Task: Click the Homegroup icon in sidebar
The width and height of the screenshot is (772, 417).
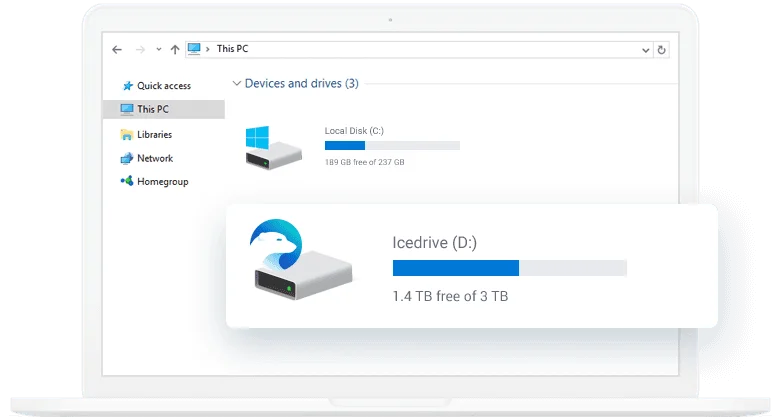Action: tap(127, 181)
